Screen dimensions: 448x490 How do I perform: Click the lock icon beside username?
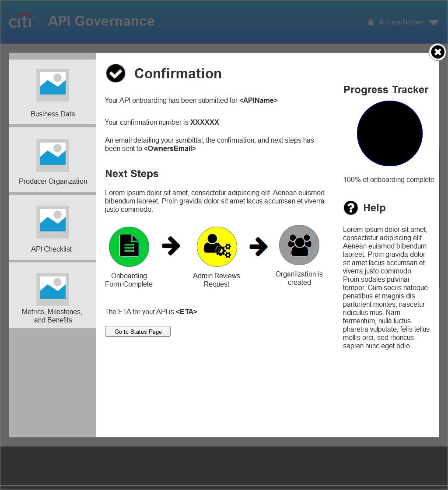pyautogui.click(x=371, y=22)
